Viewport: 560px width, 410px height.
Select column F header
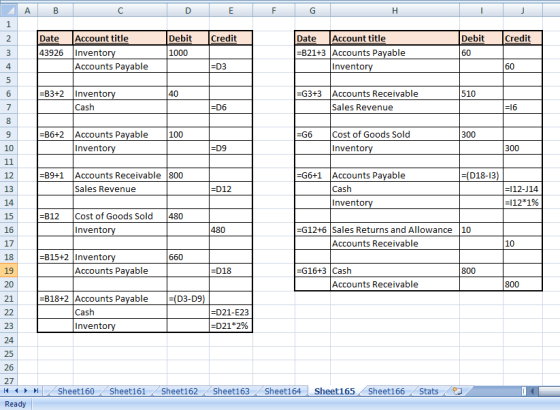click(x=274, y=11)
